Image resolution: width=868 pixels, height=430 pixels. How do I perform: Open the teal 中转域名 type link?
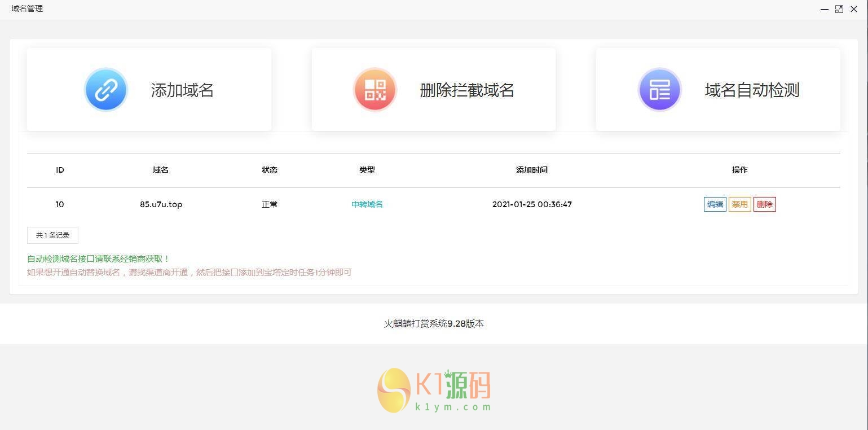(367, 204)
